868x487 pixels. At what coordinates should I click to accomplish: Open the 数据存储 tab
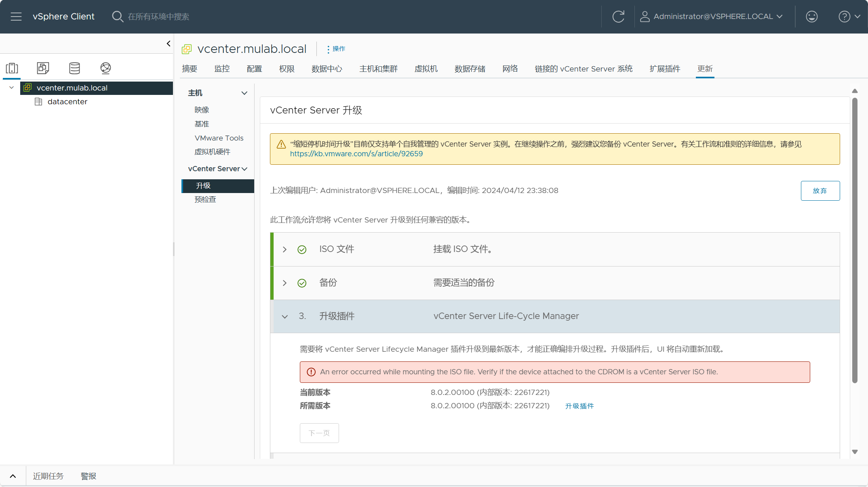click(470, 69)
